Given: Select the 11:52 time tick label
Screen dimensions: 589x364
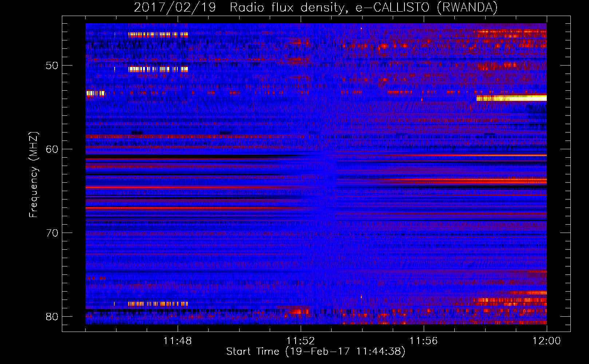Looking at the screenshot, I should pyautogui.click(x=300, y=341).
